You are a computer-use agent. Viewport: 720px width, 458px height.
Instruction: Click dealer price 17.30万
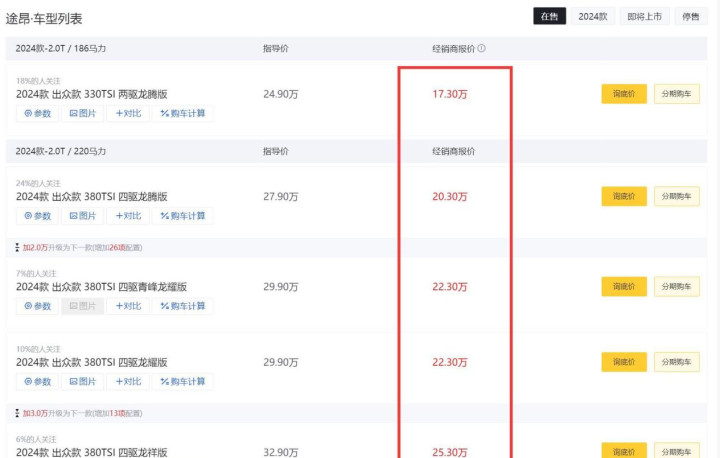(450, 94)
